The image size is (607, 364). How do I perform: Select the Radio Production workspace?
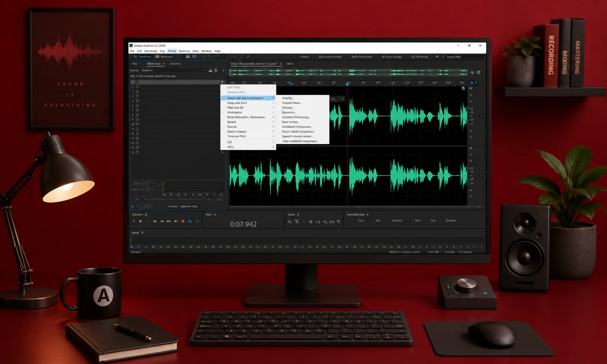362,57
